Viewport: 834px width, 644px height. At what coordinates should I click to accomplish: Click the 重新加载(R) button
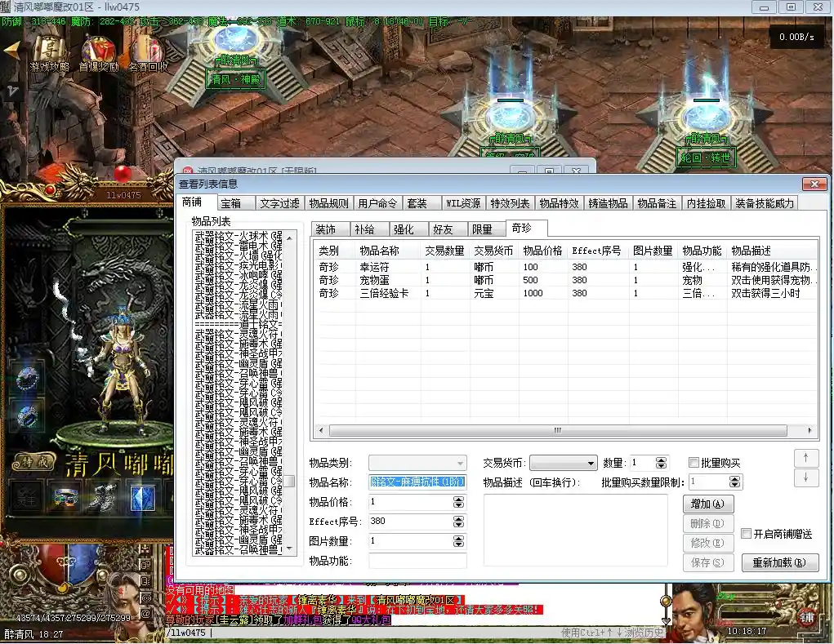tap(780, 562)
